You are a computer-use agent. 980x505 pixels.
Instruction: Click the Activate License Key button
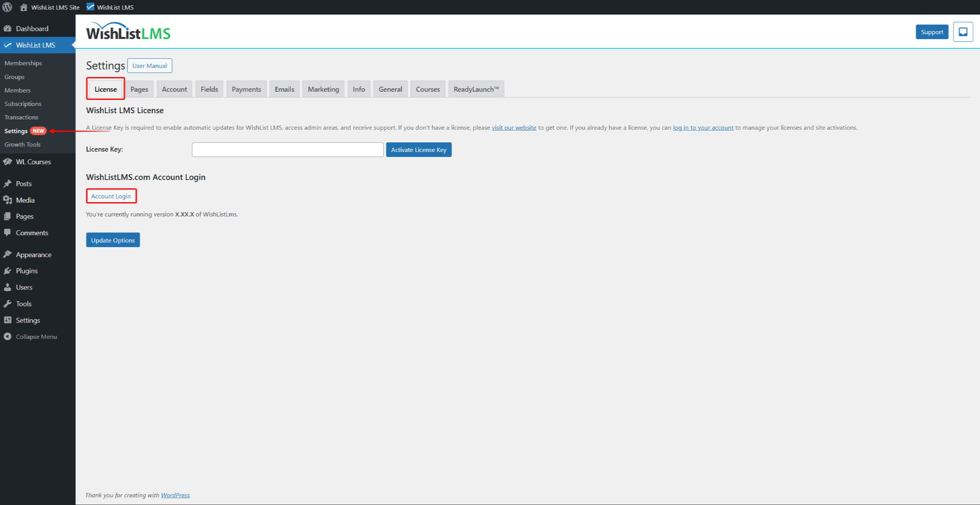pyautogui.click(x=419, y=150)
